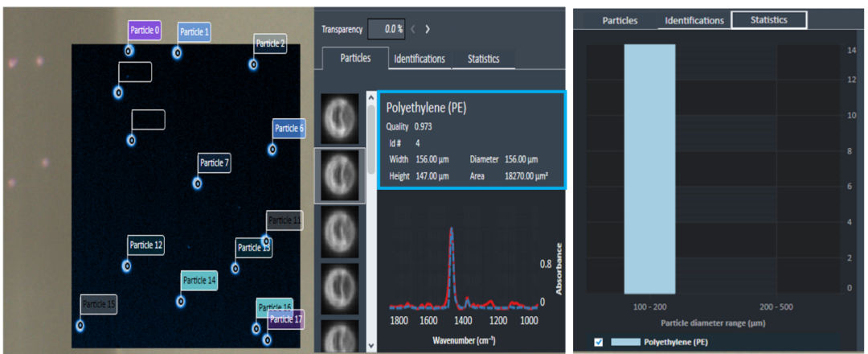Viewport: 868px width, 354px height.
Task: Select the Particle 12 label
Action: tap(146, 245)
